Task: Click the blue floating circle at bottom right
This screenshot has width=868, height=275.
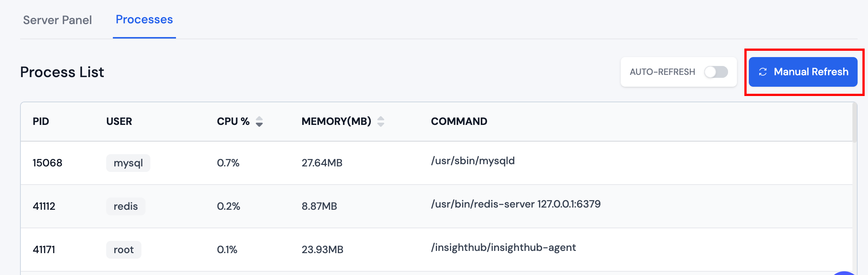Action: pyautogui.click(x=844, y=273)
